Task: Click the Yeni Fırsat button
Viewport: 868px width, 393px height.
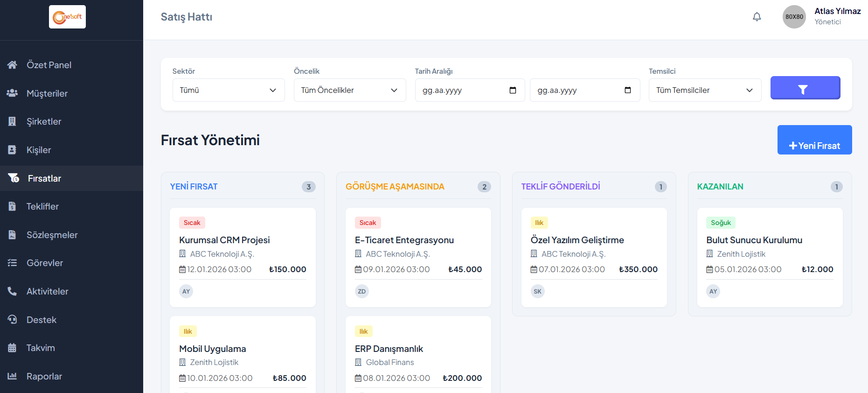Action: pyautogui.click(x=814, y=140)
